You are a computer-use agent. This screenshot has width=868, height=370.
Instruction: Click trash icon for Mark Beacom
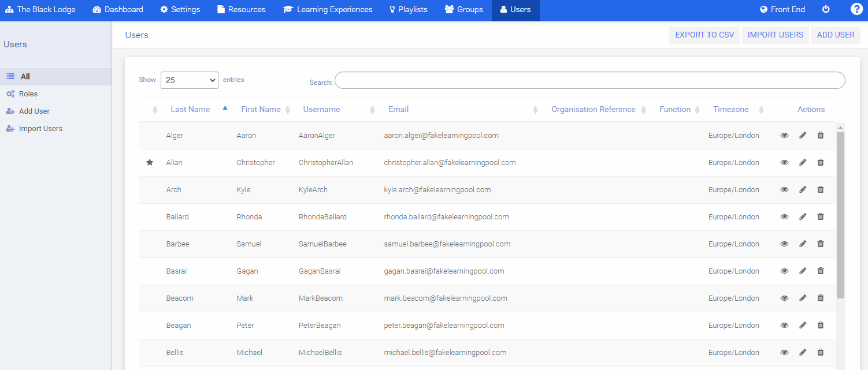click(821, 298)
